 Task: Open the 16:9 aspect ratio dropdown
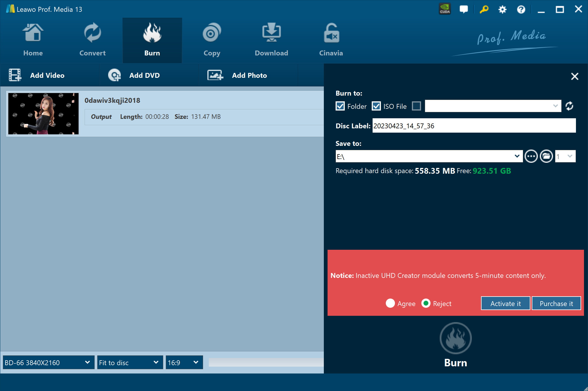[x=184, y=363]
